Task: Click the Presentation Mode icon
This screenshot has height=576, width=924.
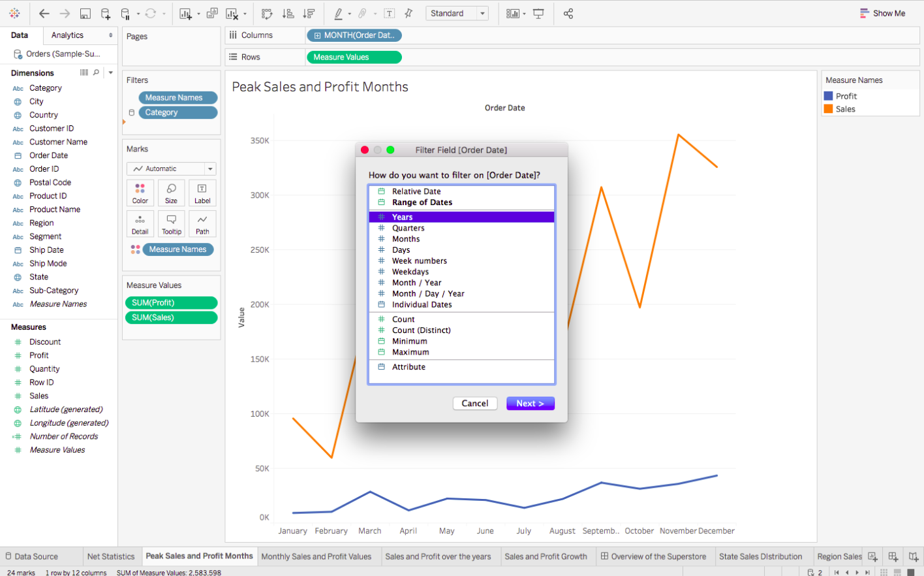Action: click(538, 13)
